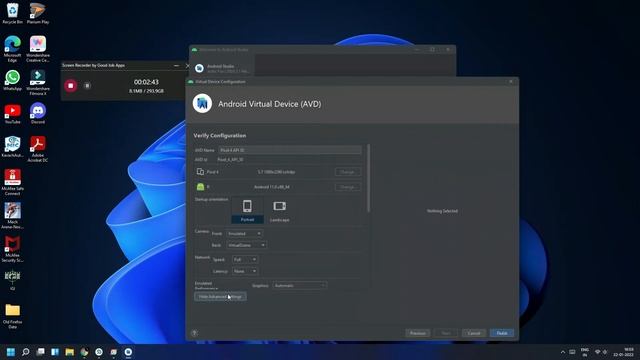Open Wondershare Filmora X desktop icon

pyautogui.click(x=38, y=82)
